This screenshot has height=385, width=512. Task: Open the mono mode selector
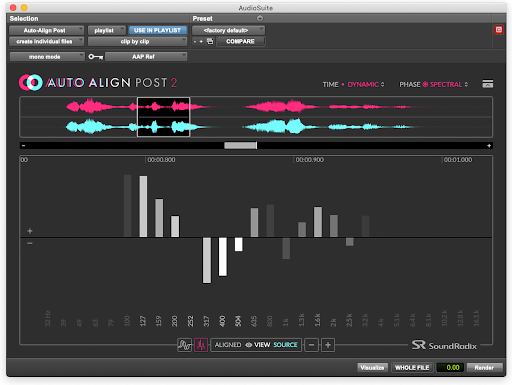[x=47, y=57]
